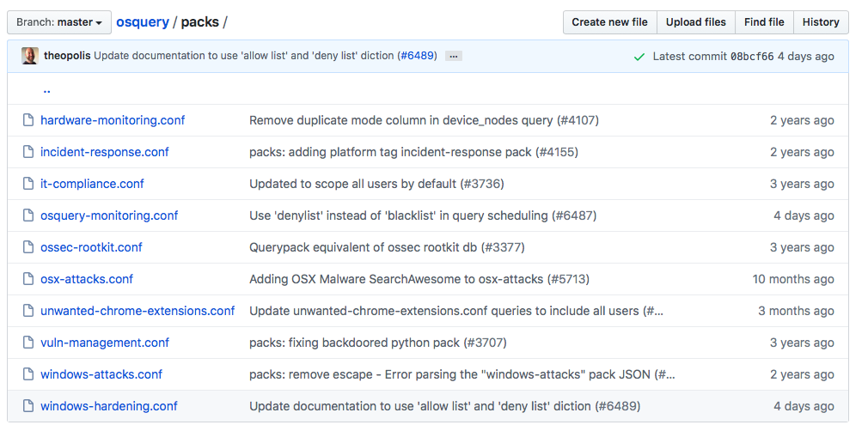
Task: Click Create new file button
Action: [x=609, y=22]
